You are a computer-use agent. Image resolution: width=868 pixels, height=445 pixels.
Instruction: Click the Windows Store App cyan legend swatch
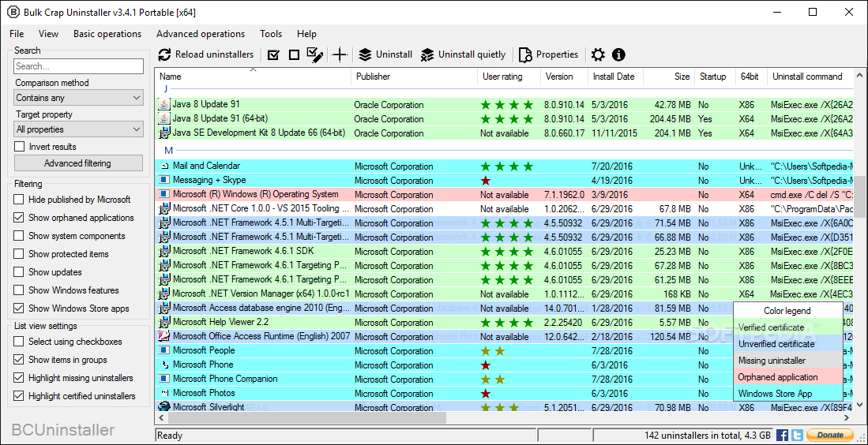coord(787,394)
